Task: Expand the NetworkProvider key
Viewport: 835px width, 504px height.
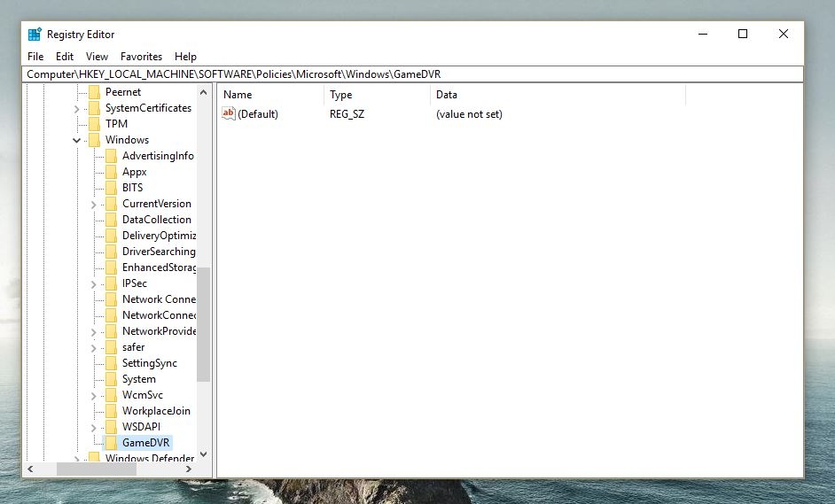Action: point(94,333)
